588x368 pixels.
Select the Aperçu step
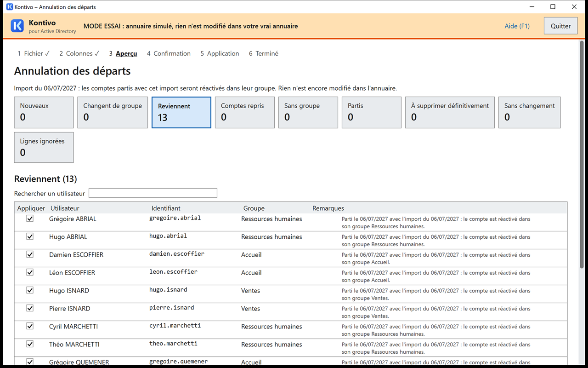(x=123, y=53)
